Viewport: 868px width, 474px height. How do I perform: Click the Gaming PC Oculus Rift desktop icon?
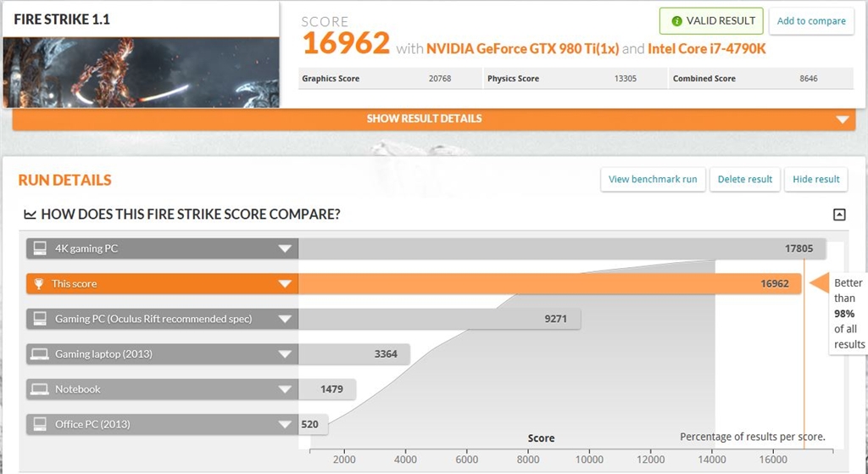(40, 319)
